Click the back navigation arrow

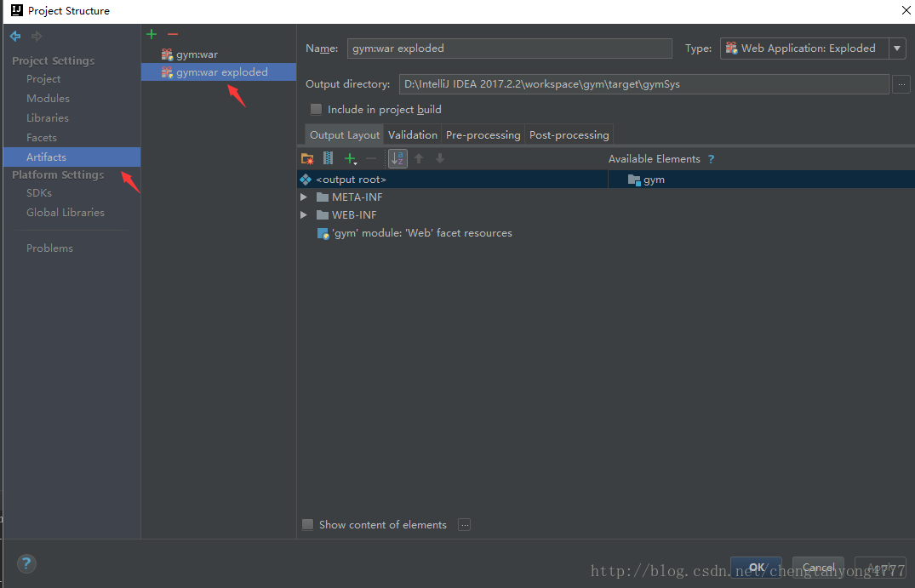[15, 37]
